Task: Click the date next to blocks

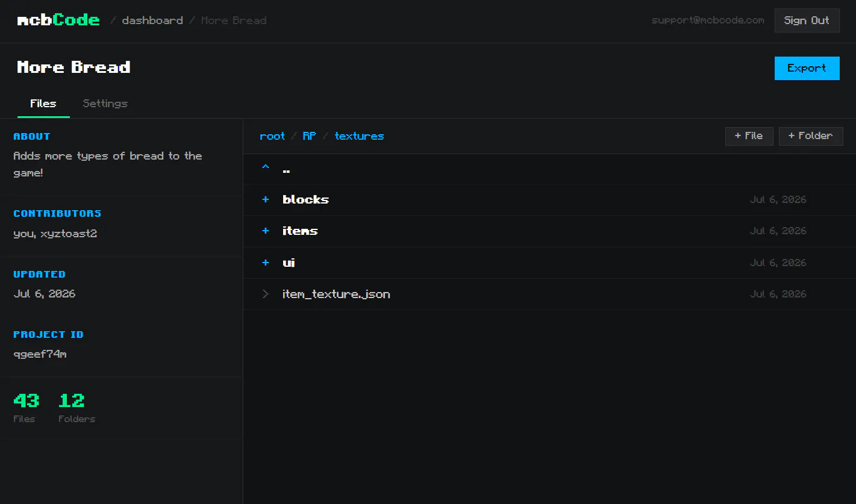Action: 778,199
